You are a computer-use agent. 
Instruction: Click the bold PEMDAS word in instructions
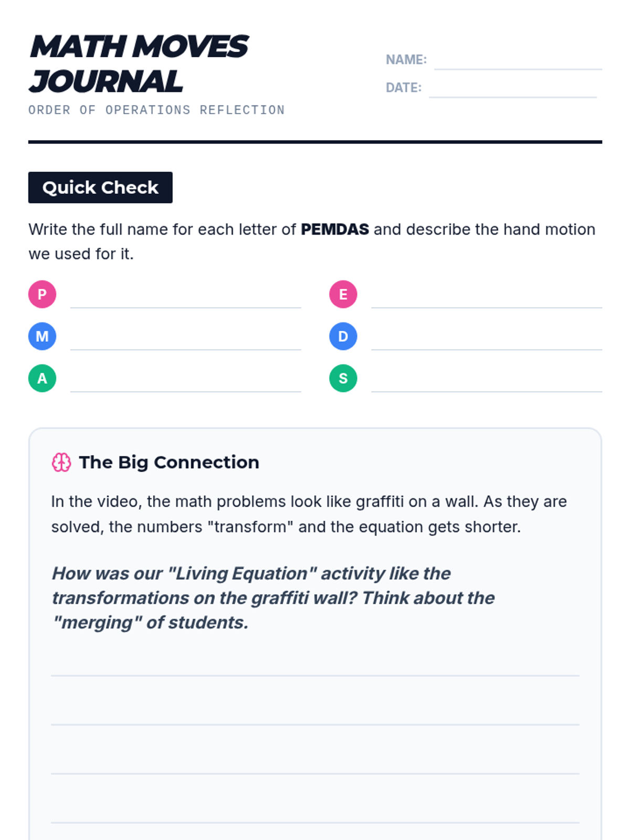tap(334, 229)
